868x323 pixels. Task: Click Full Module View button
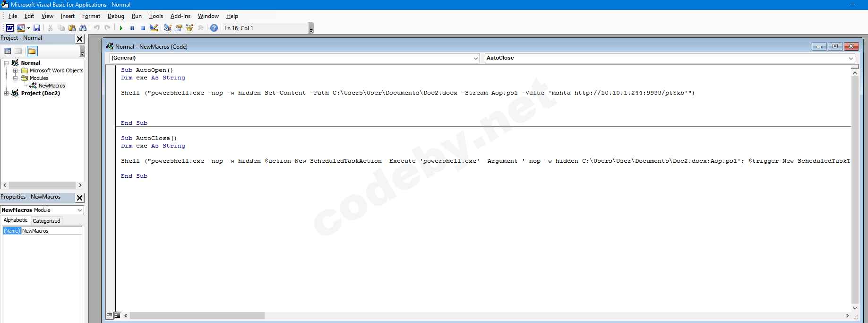tap(118, 315)
